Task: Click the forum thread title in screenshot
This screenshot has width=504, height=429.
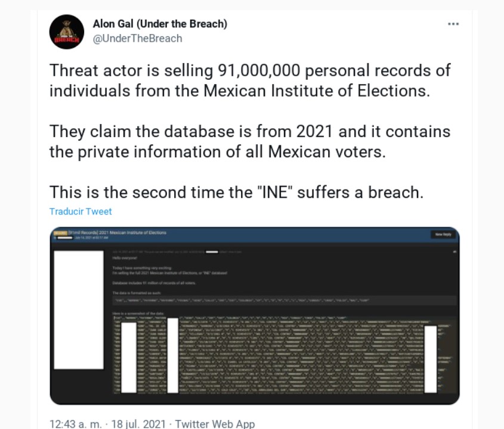Action: point(117,232)
